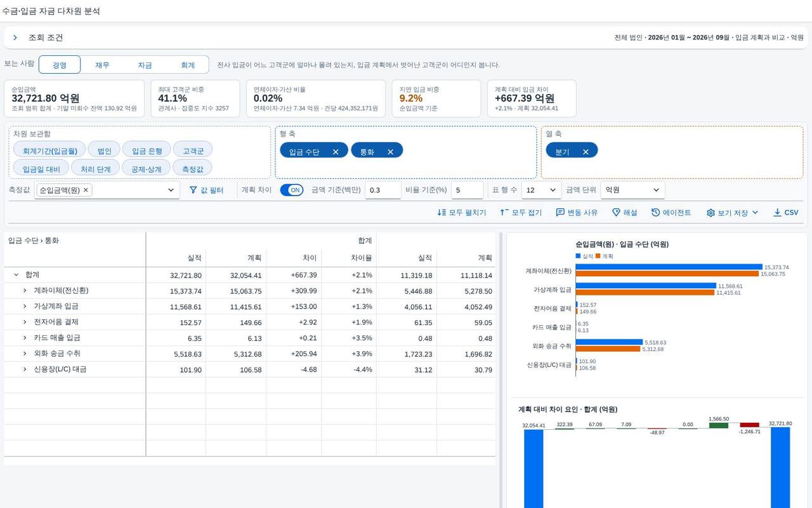The height and width of the screenshot is (508, 812).
Task: Switch to the 회계 viewer tab
Action: pyautogui.click(x=188, y=65)
